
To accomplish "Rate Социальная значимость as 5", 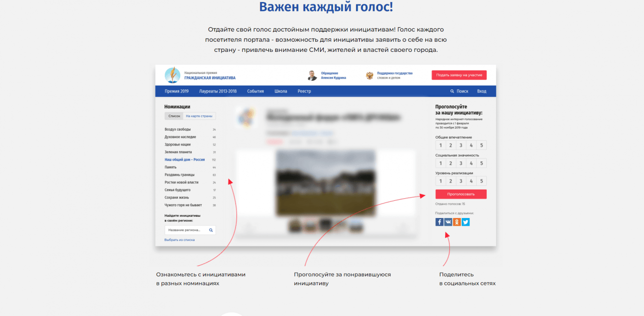I will tap(482, 163).
